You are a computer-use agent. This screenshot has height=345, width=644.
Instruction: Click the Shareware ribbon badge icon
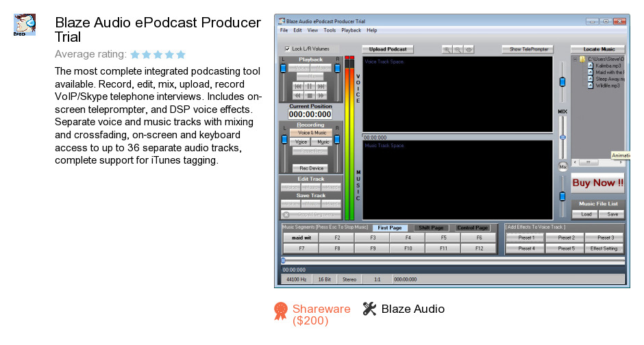(280, 311)
